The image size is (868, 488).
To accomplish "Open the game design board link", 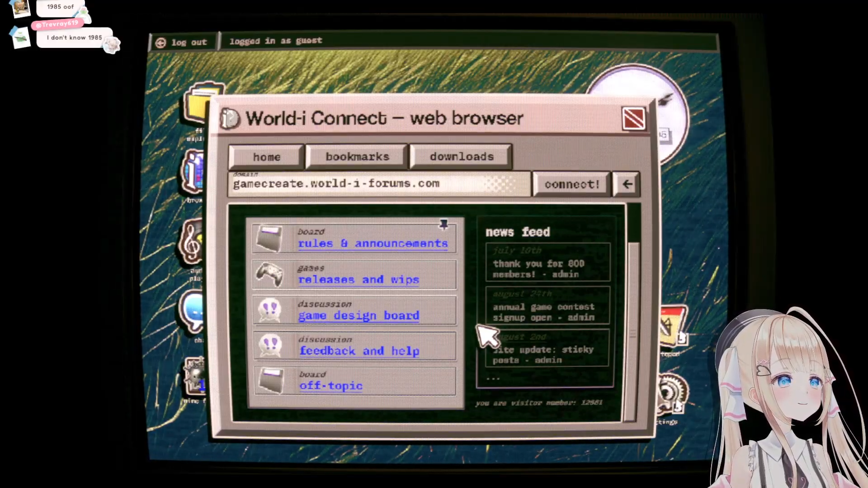I will [x=358, y=315].
